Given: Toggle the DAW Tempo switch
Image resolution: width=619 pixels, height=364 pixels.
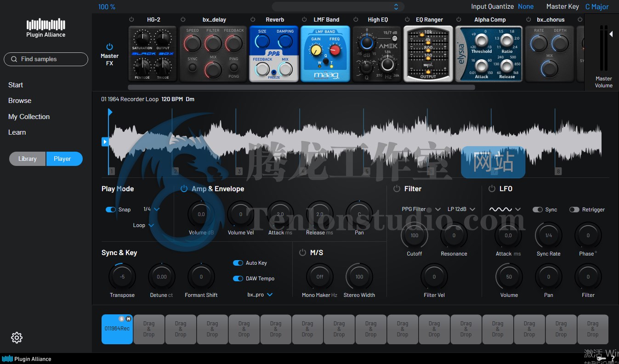Looking at the screenshot, I should pos(238,279).
